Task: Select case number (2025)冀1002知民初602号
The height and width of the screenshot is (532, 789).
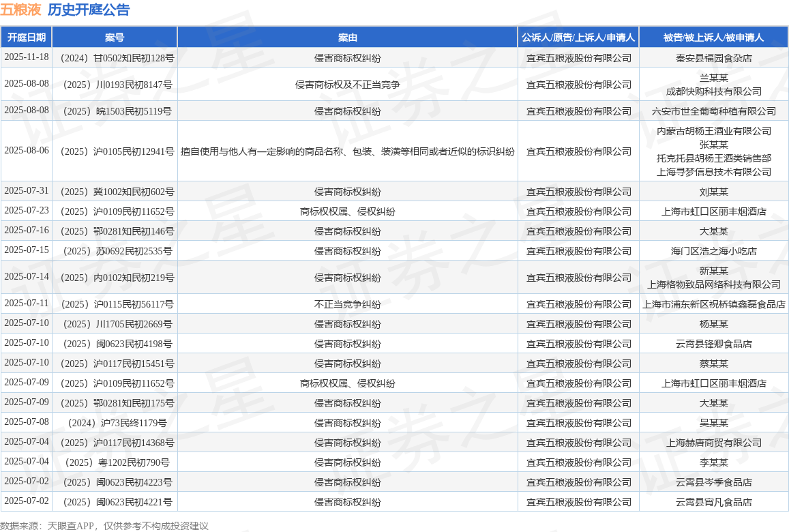Action: point(117,192)
